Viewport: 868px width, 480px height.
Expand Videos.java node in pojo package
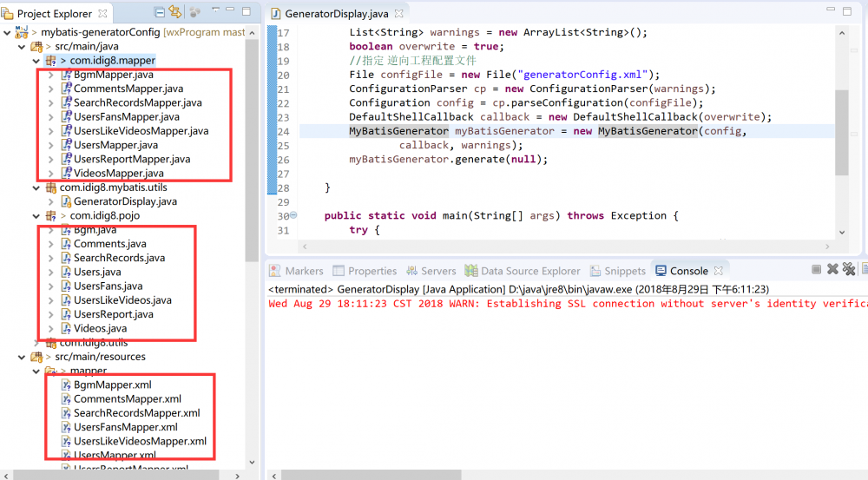click(50, 329)
